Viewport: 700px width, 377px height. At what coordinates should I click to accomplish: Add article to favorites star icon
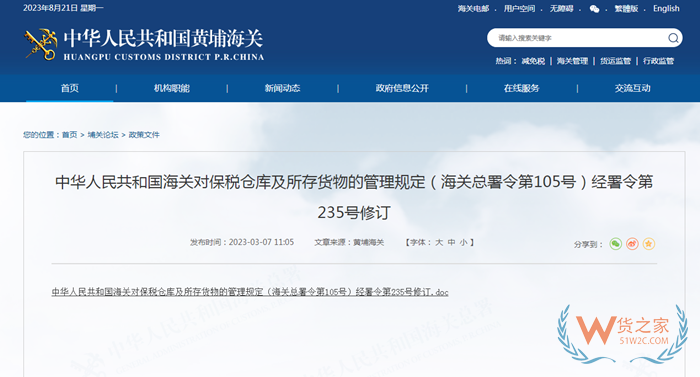[x=649, y=244]
